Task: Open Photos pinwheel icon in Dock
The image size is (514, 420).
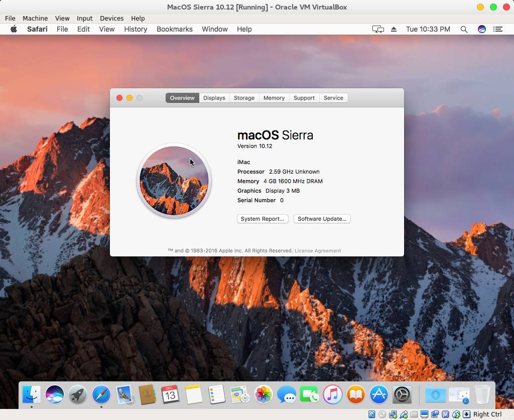Action: pos(263,394)
